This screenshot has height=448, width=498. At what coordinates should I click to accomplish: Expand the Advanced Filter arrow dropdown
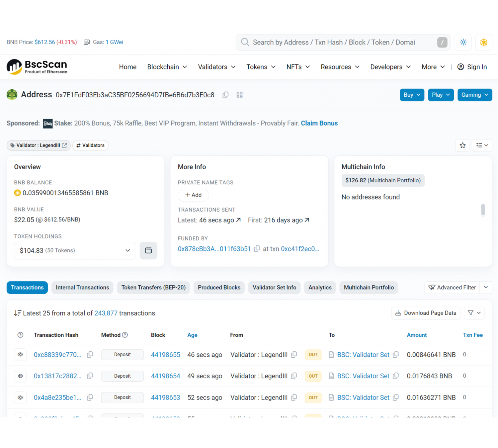click(486, 288)
